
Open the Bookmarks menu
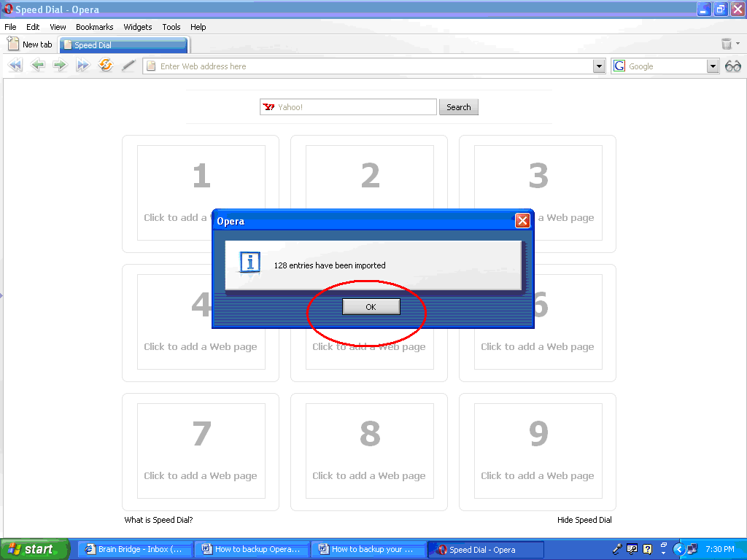(95, 27)
